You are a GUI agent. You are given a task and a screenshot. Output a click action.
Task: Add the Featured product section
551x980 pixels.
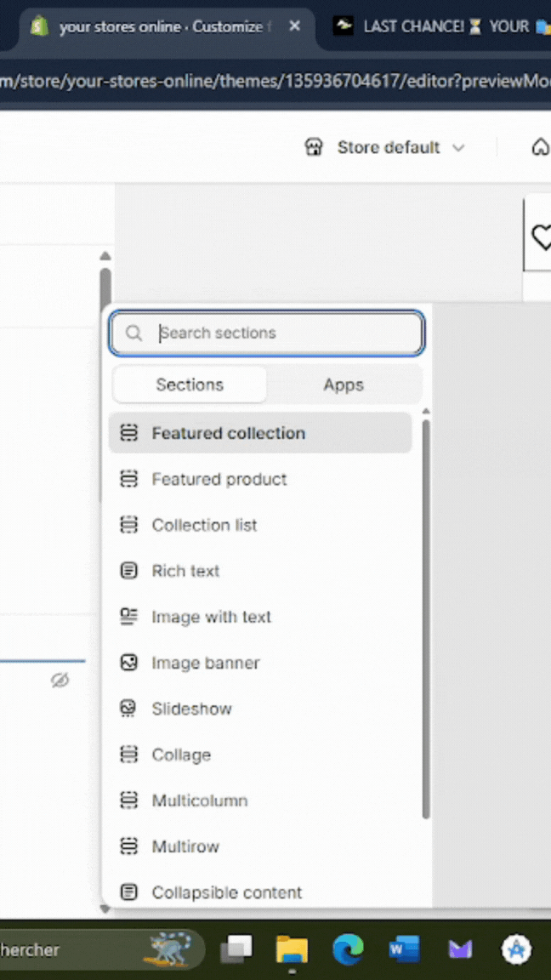tap(219, 479)
